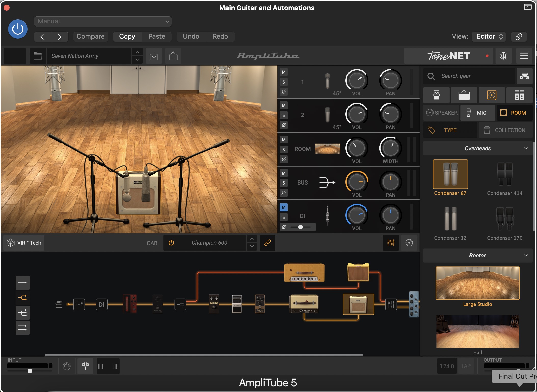This screenshot has height=392, width=537.
Task: Open the cab mixer view icon
Action: click(391, 243)
